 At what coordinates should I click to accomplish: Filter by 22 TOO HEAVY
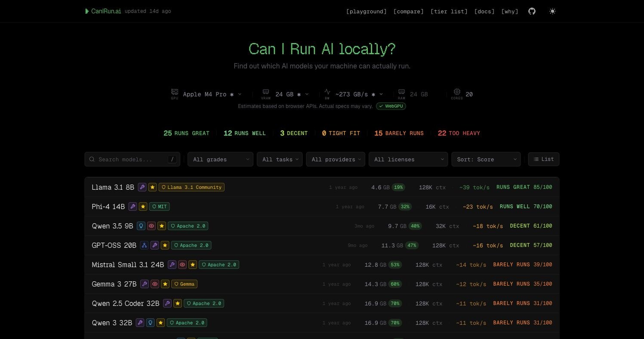[459, 133]
